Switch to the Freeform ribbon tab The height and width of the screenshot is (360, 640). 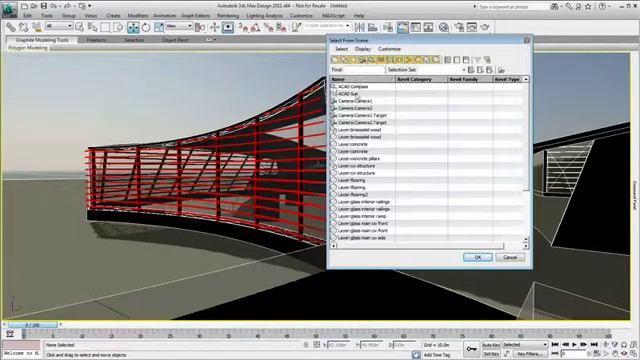(x=96, y=40)
